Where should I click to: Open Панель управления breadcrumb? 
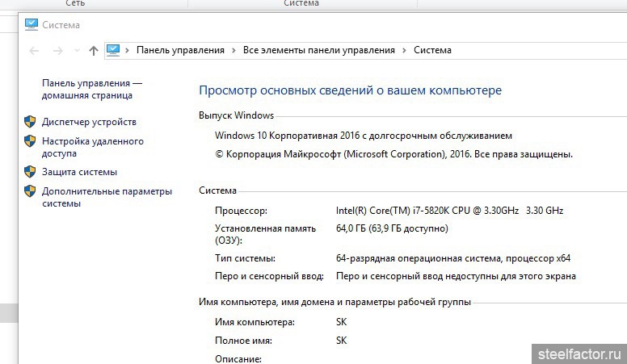point(180,50)
